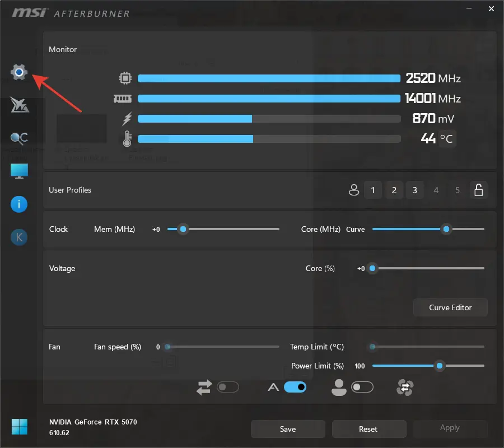Click the Reset button
This screenshot has width=504, height=448.
369,429
